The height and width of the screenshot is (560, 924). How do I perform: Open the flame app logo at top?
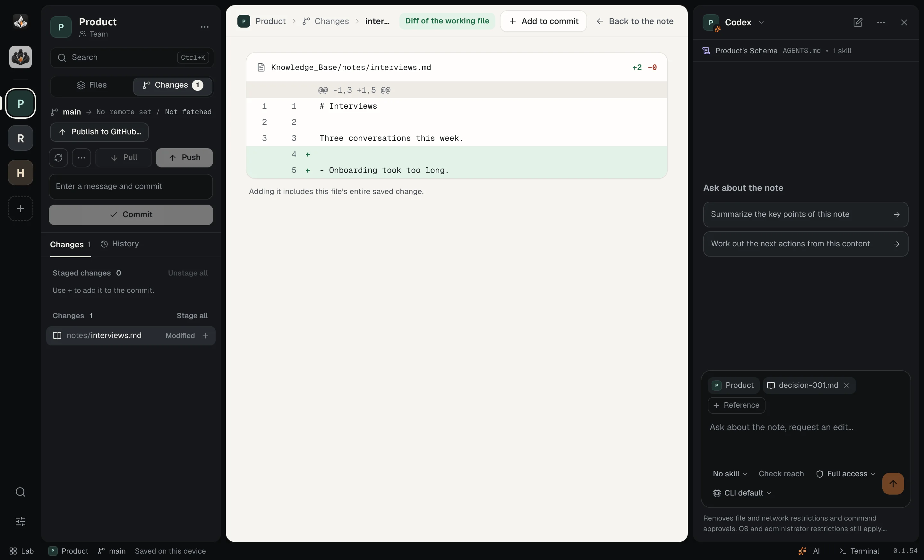[x=20, y=22]
